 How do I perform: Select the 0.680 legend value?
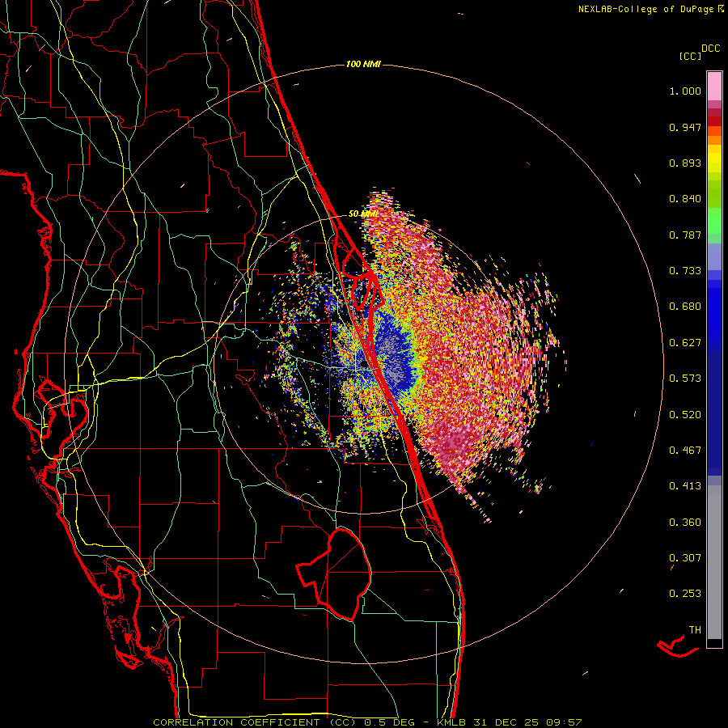tap(685, 307)
